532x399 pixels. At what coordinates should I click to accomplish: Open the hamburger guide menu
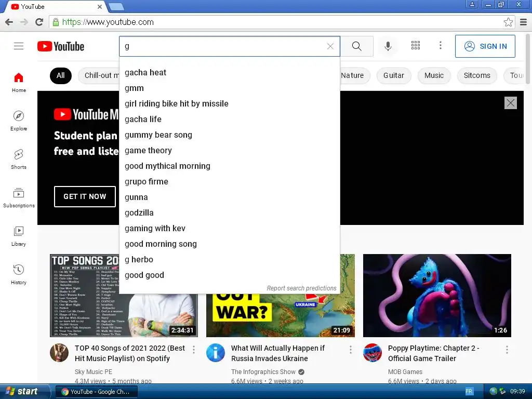(19, 46)
